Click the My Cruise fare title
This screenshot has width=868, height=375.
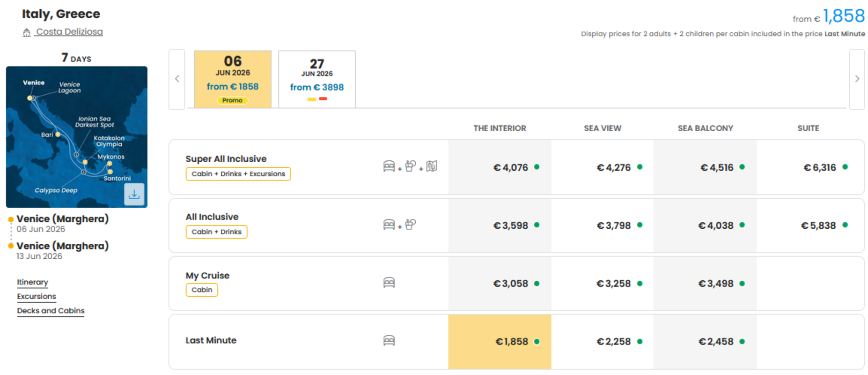tap(207, 276)
